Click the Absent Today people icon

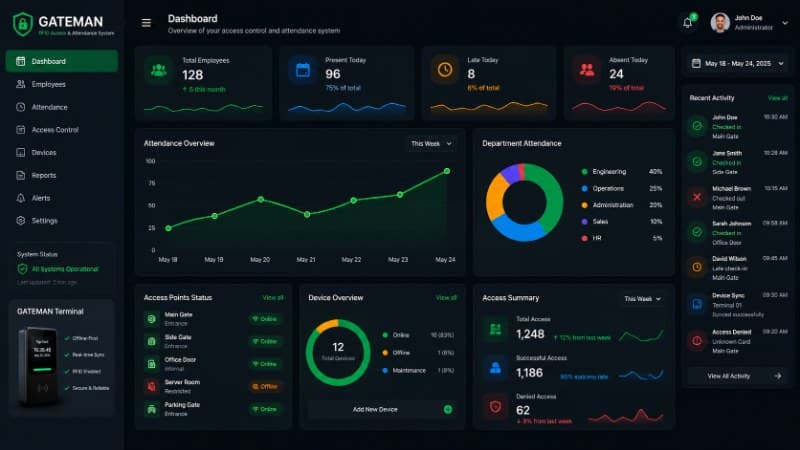pos(587,70)
